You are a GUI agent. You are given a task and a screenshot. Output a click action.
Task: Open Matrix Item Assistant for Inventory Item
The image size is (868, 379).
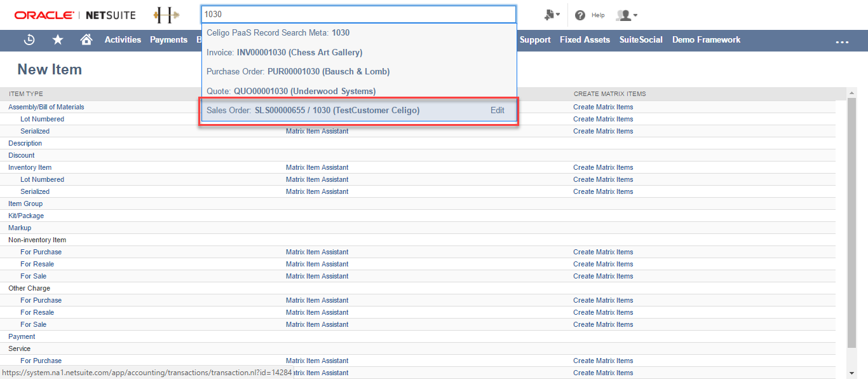point(317,167)
